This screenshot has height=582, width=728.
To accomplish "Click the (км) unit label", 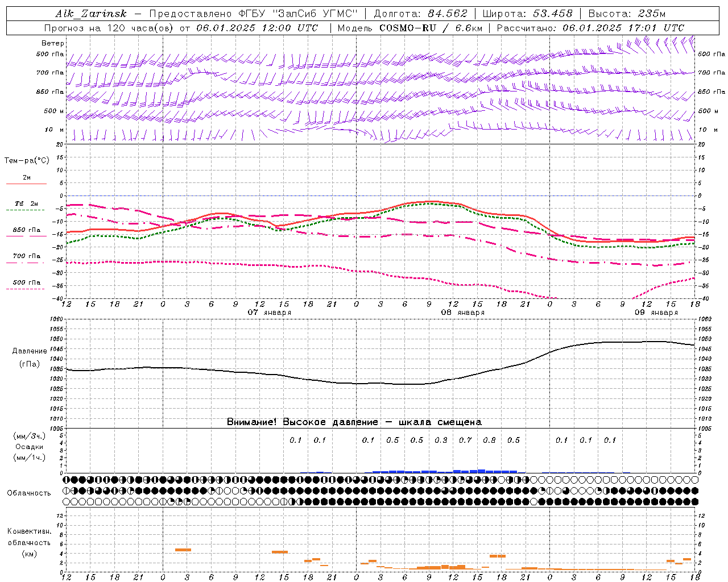I will (x=29, y=554).
